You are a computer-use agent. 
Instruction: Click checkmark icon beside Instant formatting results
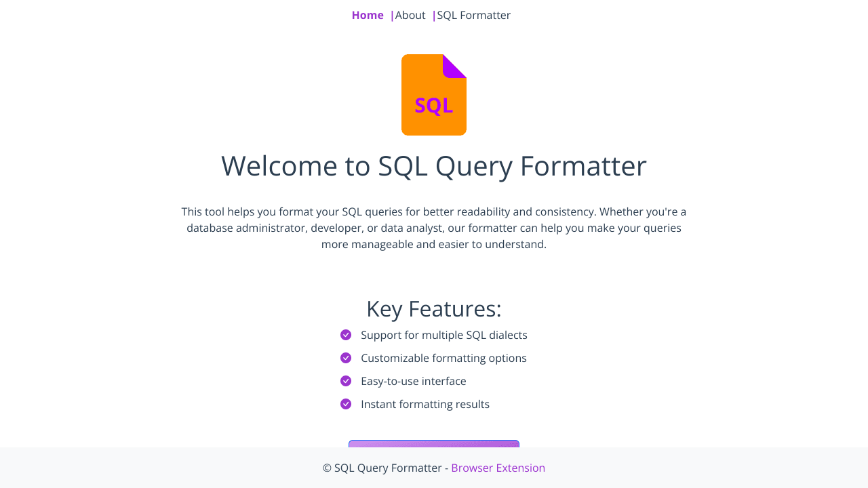[x=346, y=404]
